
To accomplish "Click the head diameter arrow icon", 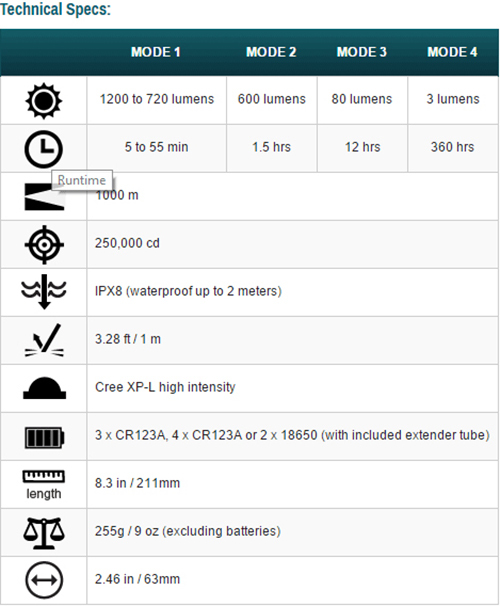I will pyautogui.click(x=44, y=580).
